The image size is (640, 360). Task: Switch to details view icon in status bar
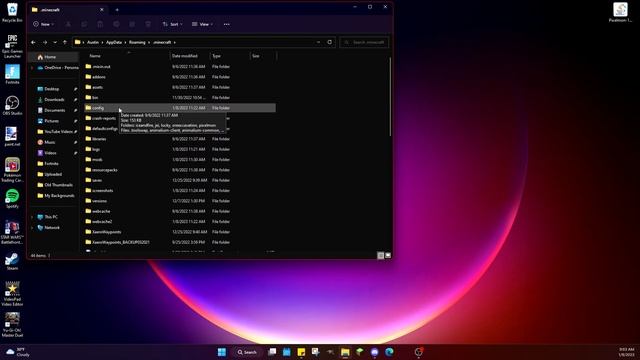[380, 255]
